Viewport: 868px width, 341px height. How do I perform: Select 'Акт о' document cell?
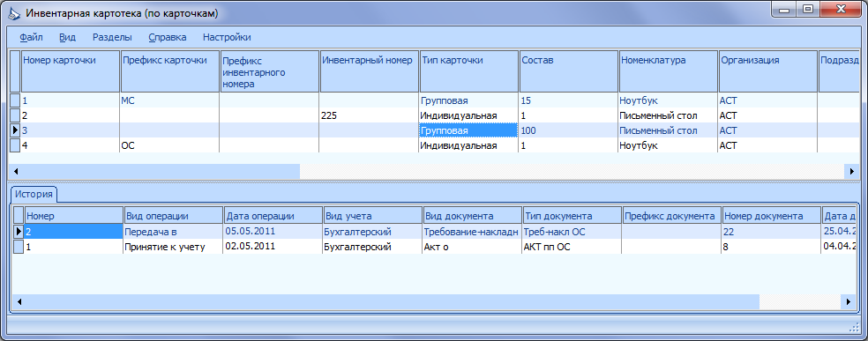(472, 247)
